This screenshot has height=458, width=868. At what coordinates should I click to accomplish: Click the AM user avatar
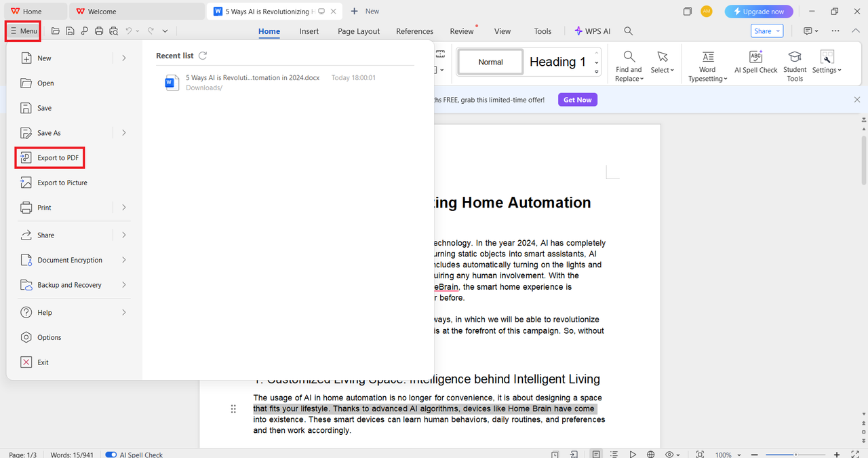707,12
